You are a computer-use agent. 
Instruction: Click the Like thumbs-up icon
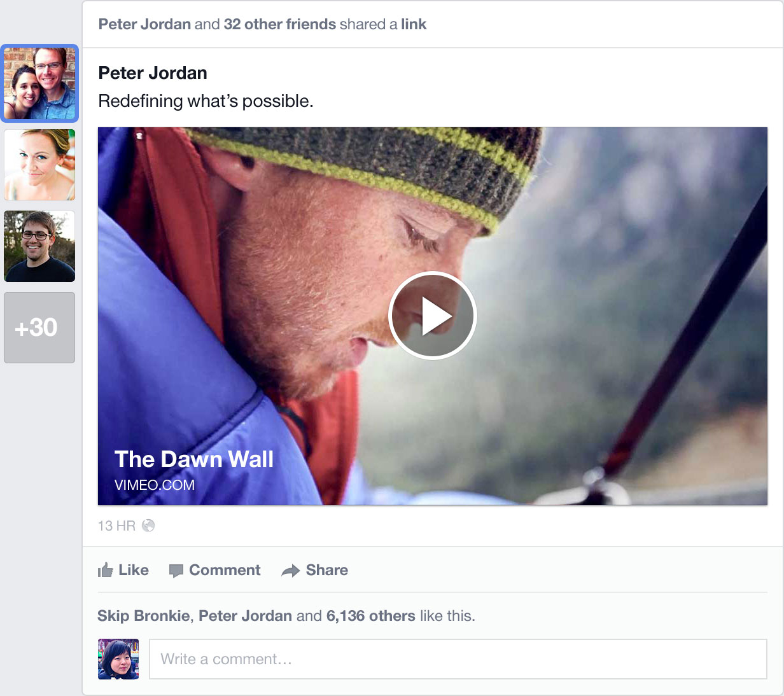tap(106, 570)
